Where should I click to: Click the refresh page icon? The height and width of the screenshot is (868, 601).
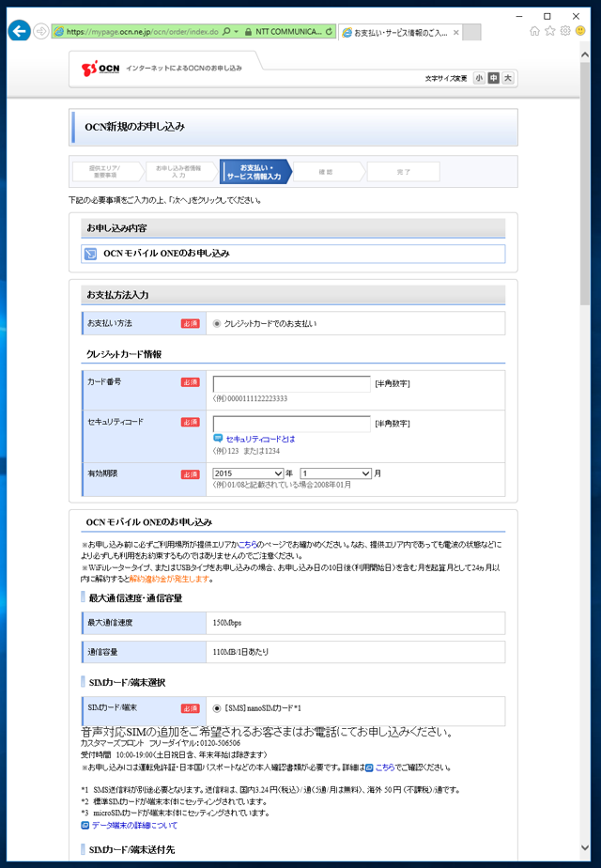click(x=330, y=32)
